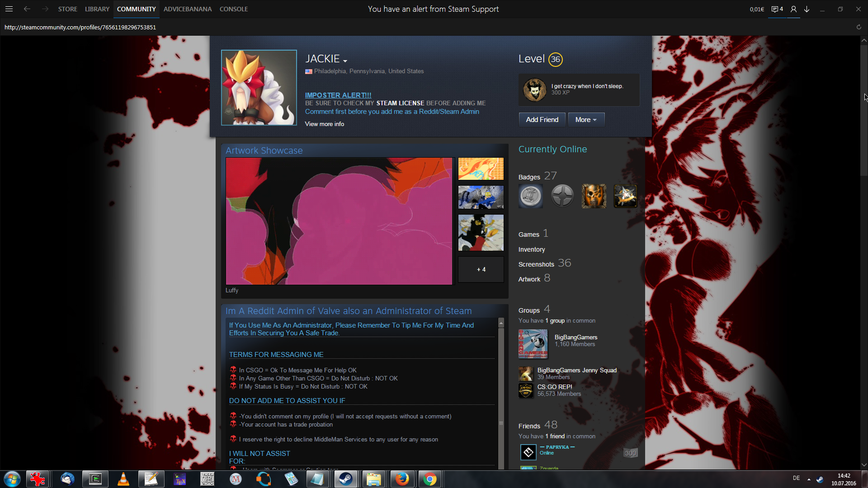
Task: Click the +4 more artwork thumbnail
Action: tap(481, 269)
